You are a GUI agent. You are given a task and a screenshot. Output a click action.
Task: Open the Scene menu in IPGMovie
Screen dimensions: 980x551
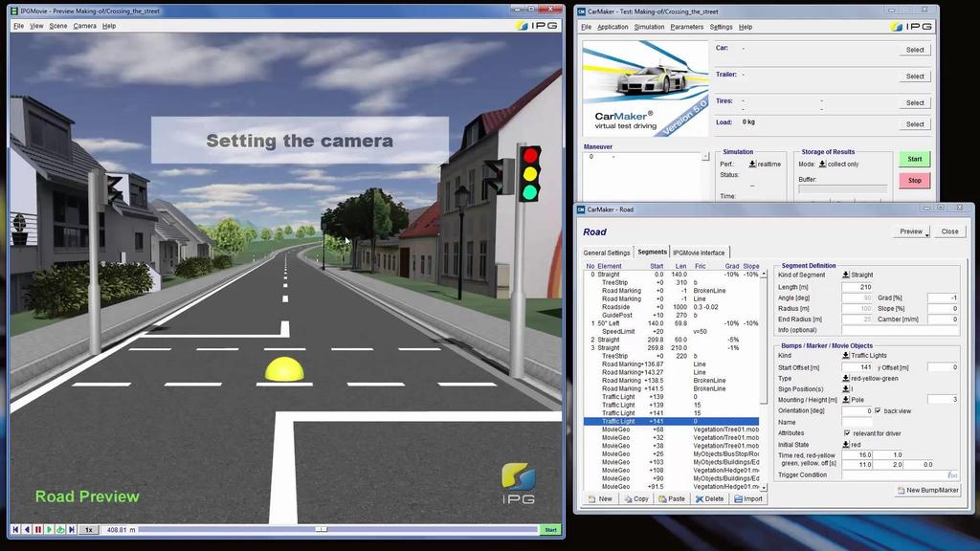pyautogui.click(x=58, y=26)
